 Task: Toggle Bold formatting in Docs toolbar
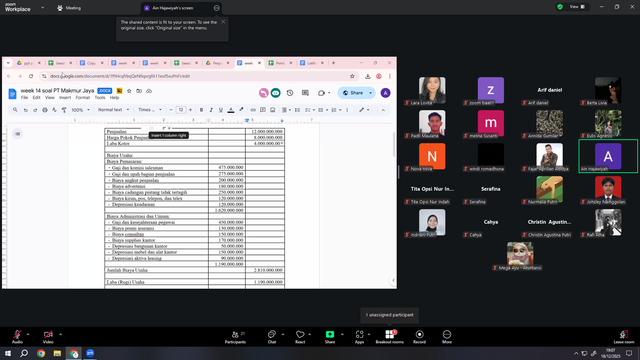pos(201,110)
